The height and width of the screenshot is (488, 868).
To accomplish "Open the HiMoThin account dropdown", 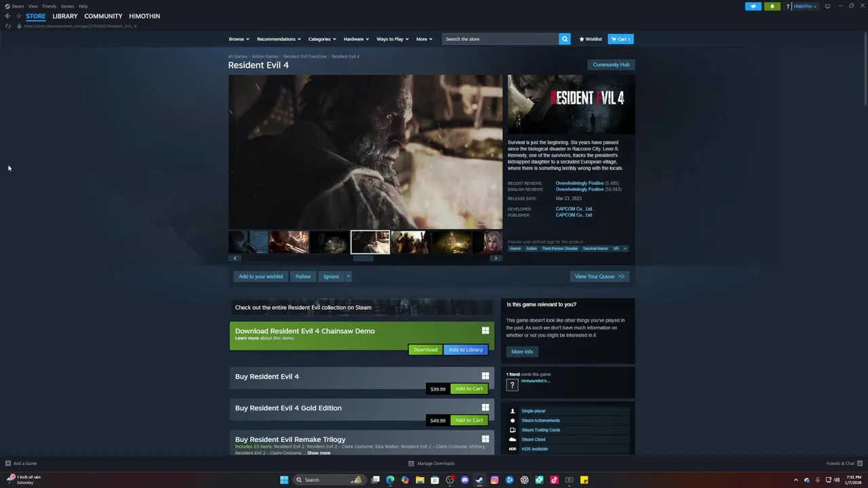I will pyautogui.click(x=805, y=6).
